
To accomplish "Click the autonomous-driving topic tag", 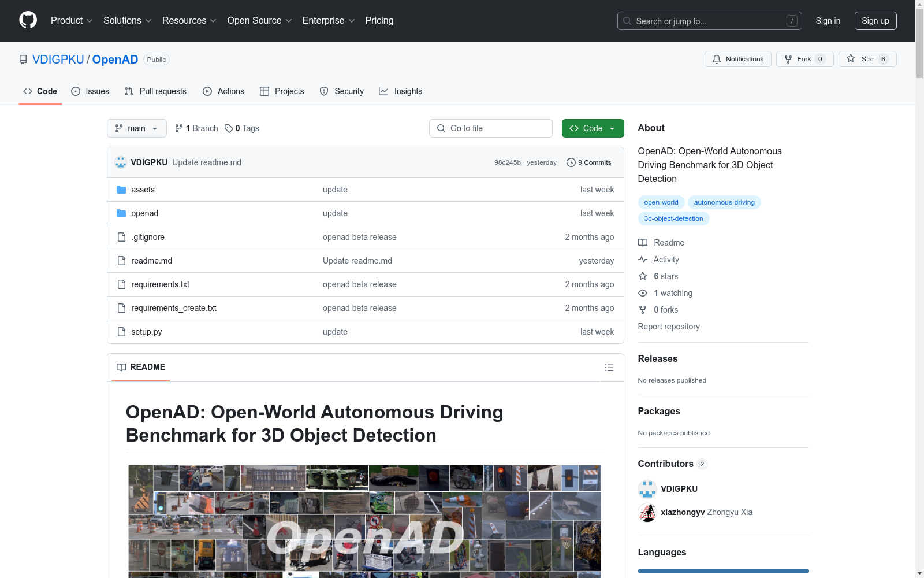I will [x=724, y=202].
